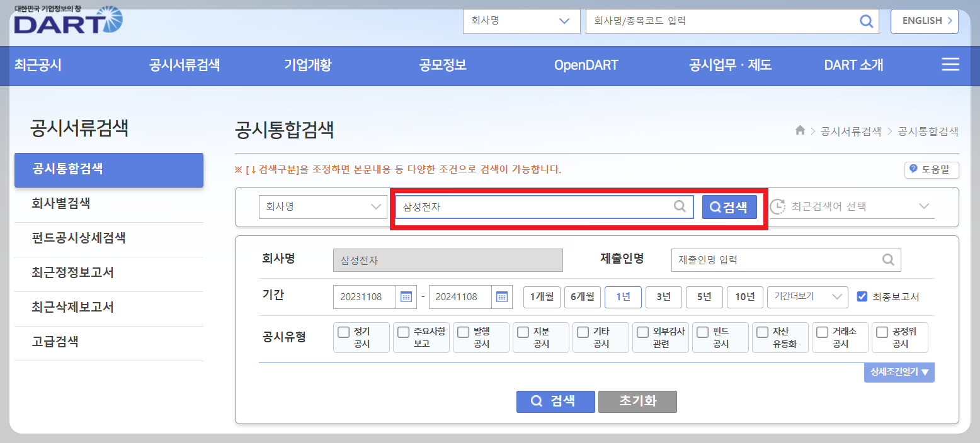Select 공모정보 from the navigation bar

pyautogui.click(x=442, y=64)
